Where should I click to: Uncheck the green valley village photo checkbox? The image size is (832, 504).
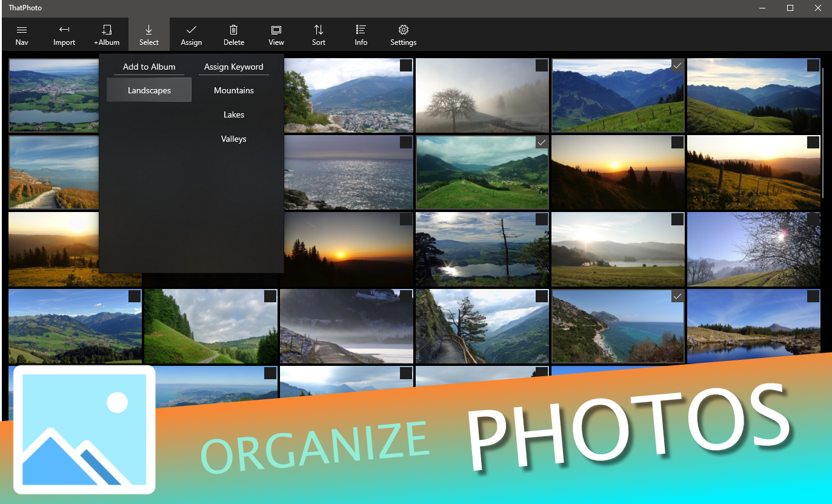click(542, 142)
